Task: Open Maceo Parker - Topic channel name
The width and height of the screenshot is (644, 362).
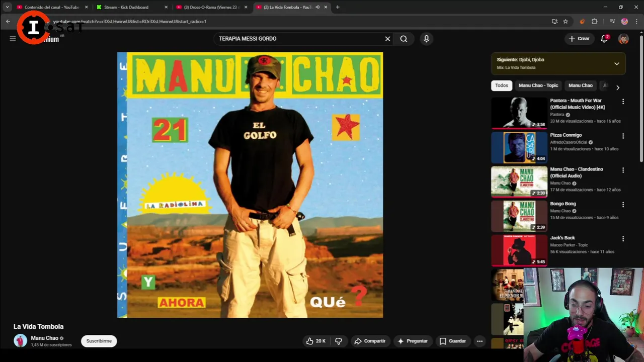Action: coord(569,245)
